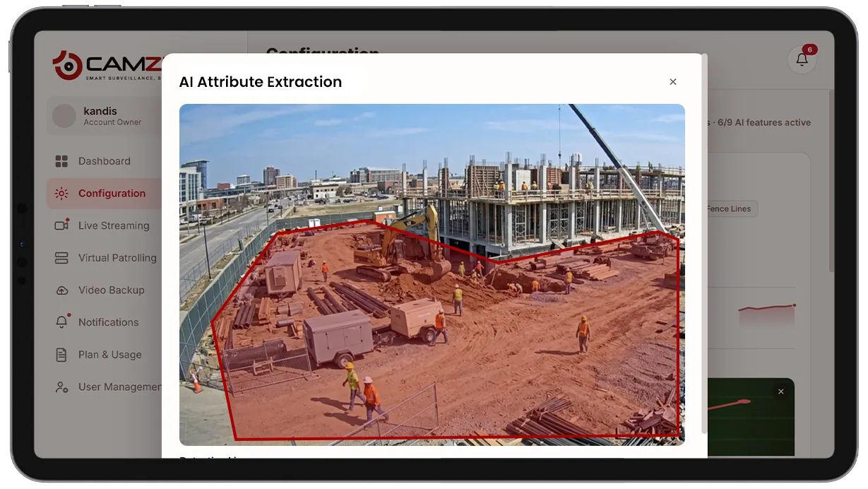Click the construction site camera image
The height and width of the screenshot is (489, 868).
[432, 274]
